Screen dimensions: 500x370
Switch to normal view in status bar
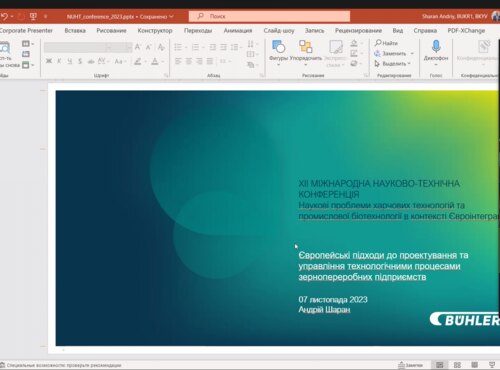click(440, 365)
